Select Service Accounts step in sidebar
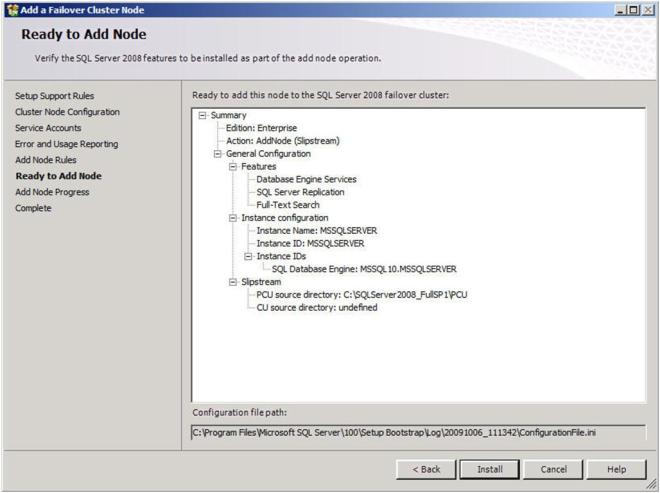This screenshot has width=660, height=493. (48, 128)
